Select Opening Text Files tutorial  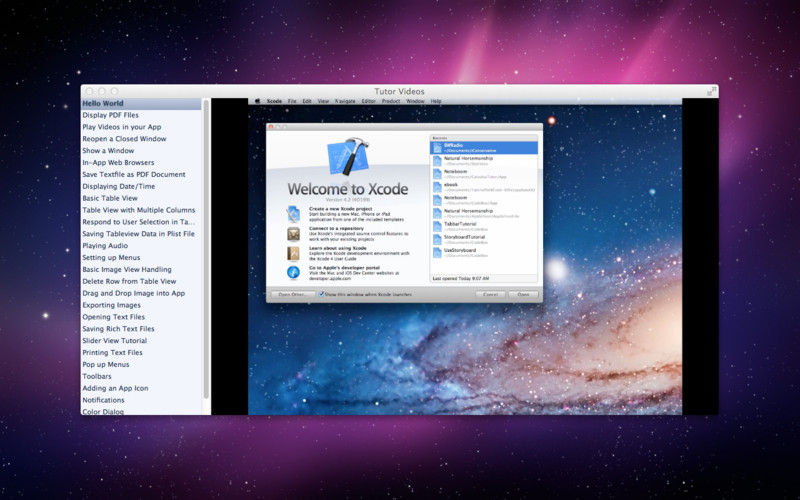(141, 316)
